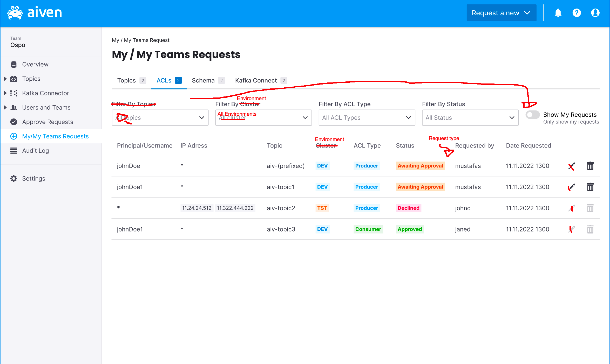The width and height of the screenshot is (610, 364).
Task: Click the Aiven crab logo
Action: point(15,13)
